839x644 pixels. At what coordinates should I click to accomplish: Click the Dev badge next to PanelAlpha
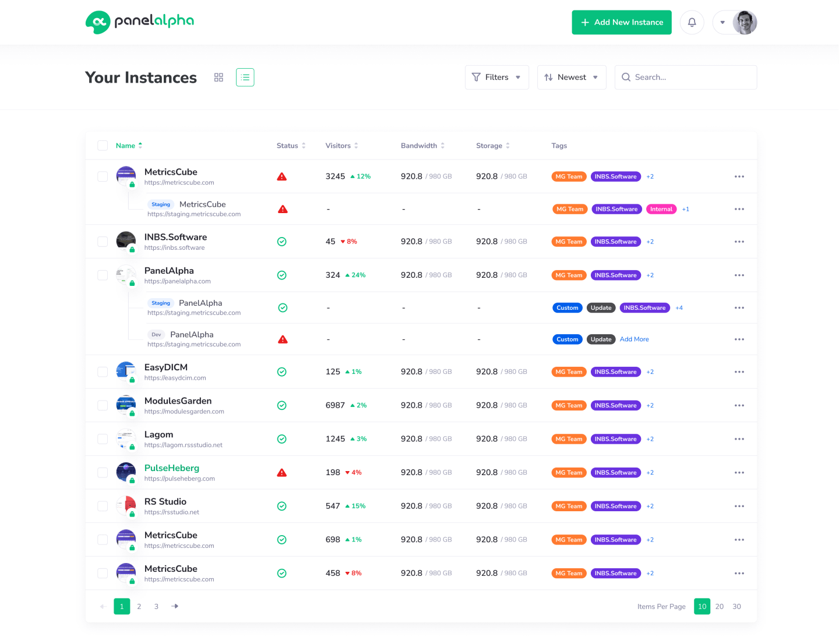click(156, 335)
